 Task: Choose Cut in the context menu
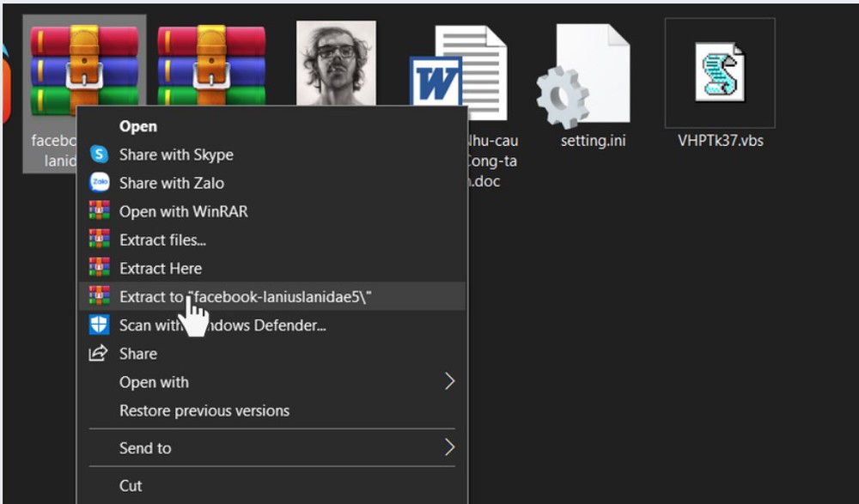tap(272, 485)
